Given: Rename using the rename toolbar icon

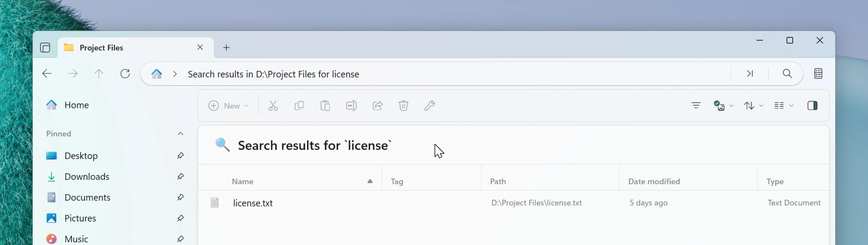Looking at the screenshot, I should tap(351, 105).
